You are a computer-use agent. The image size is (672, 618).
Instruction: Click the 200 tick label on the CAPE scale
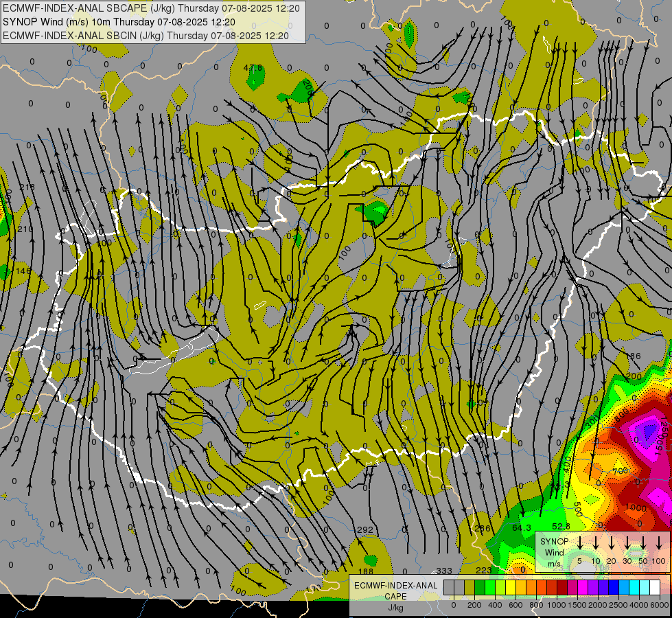point(474,605)
